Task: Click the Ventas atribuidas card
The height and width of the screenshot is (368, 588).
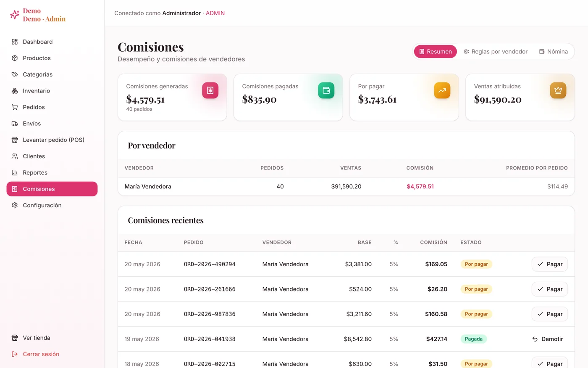Action: [x=520, y=98]
